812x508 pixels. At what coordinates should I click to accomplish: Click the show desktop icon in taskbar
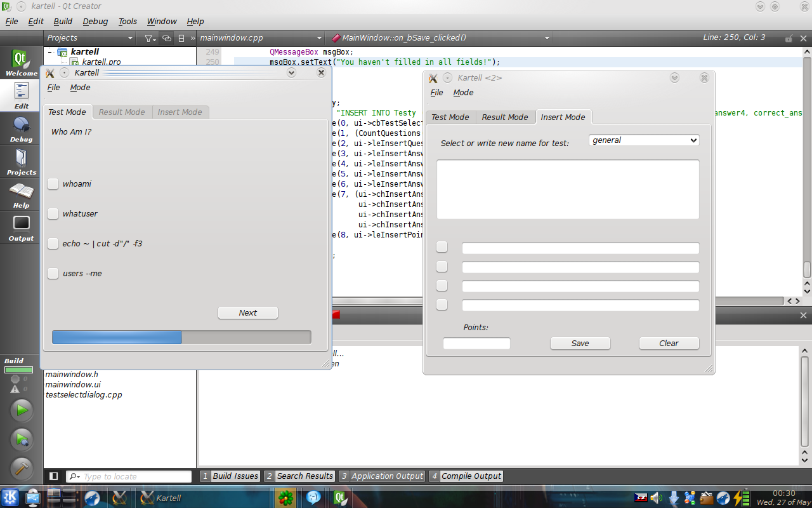click(x=32, y=497)
